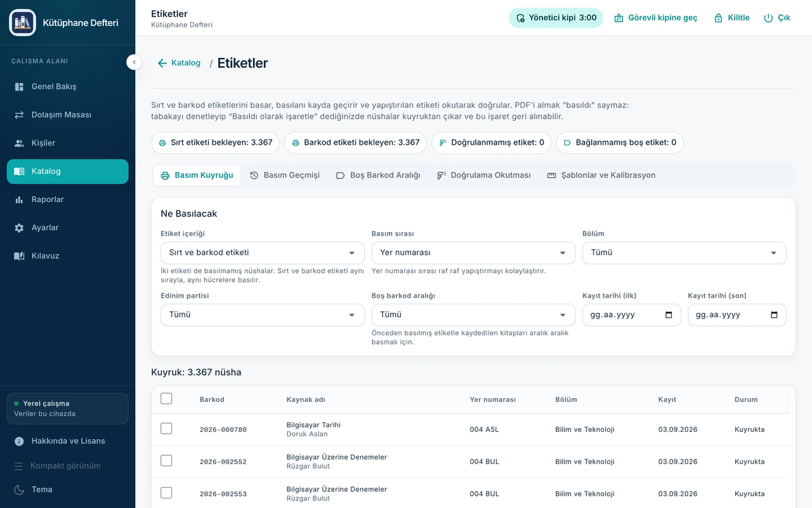
Task: Click Görevli kipine geç button
Action: point(655,18)
